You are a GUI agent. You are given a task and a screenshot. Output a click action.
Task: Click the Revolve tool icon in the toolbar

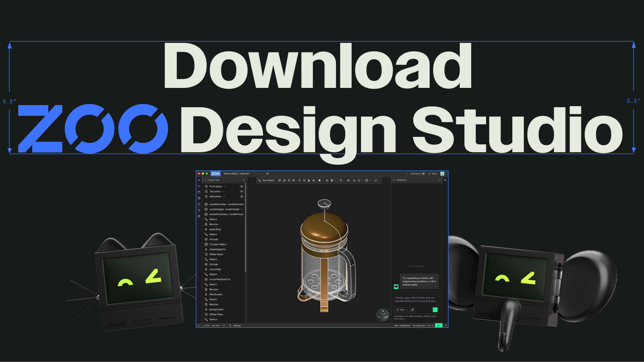click(x=294, y=180)
